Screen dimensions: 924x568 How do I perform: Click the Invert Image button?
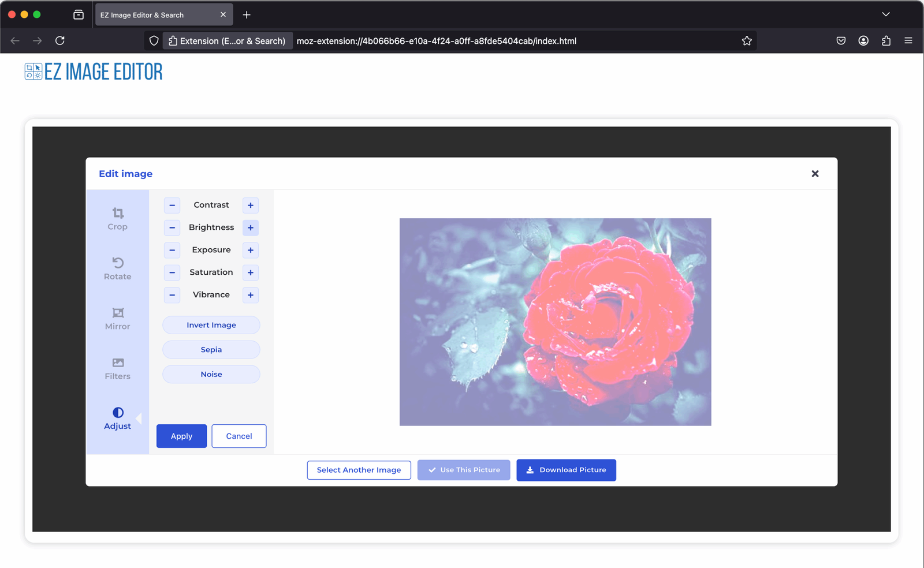pyautogui.click(x=211, y=325)
